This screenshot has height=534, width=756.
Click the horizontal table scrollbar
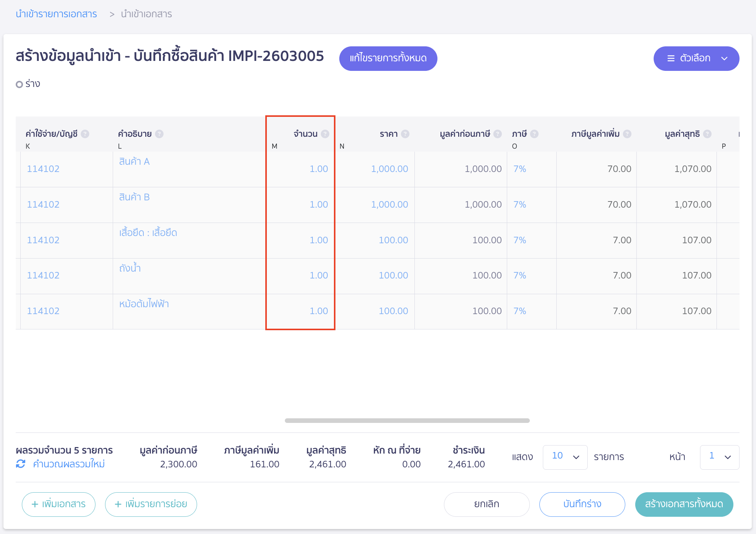407,421
